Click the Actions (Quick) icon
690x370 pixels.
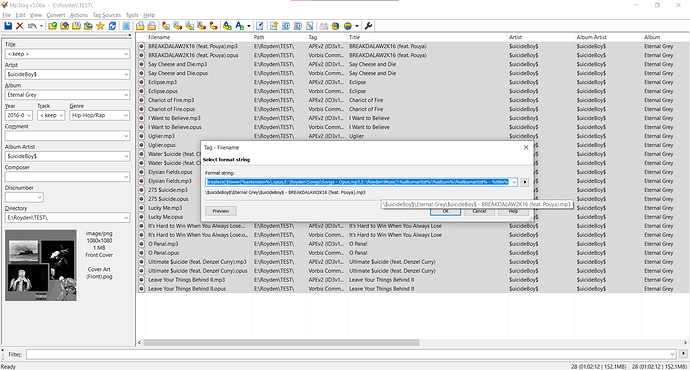[x=239, y=26]
